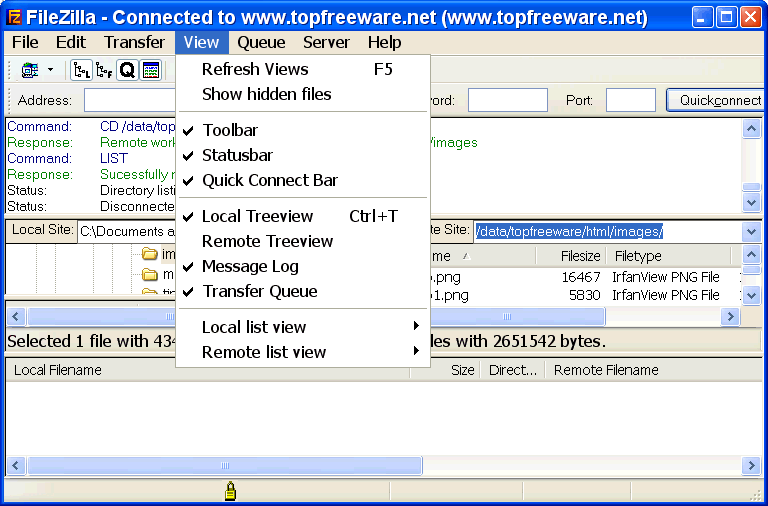This screenshot has height=506, width=768.
Task: Sort remote files by Filetype column
Action: pyautogui.click(x=669, y=256)
